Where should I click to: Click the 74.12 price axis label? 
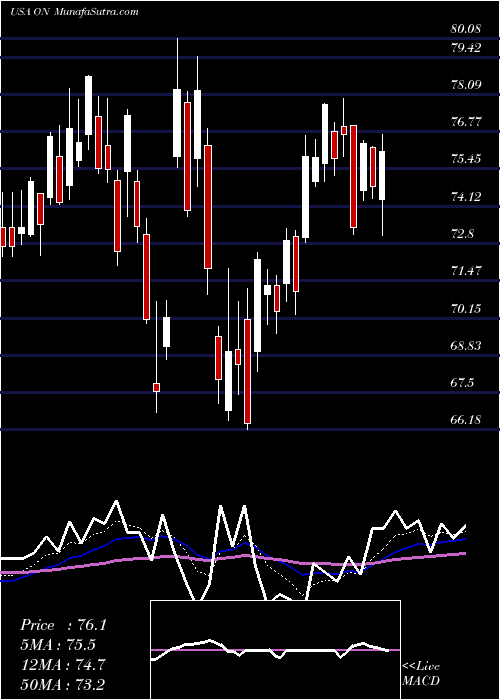click(x=466, y=196)
